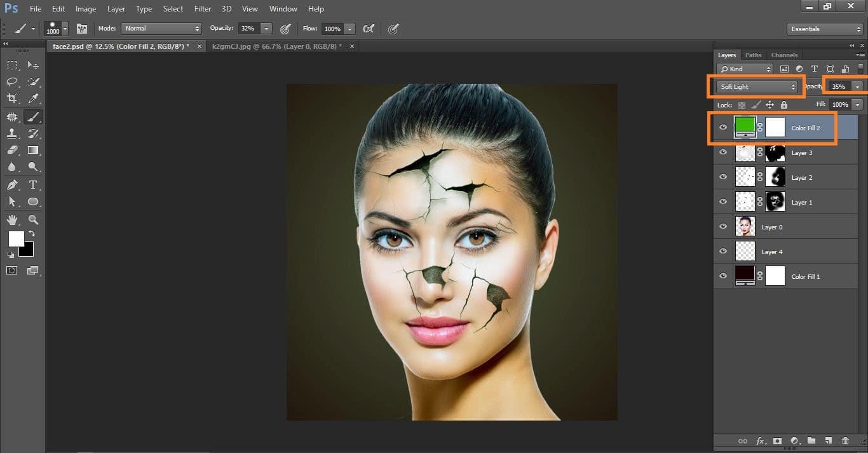Select the Eyedropper tool
The height and width of the screenshot is (453, 868).
pos(33,98)
